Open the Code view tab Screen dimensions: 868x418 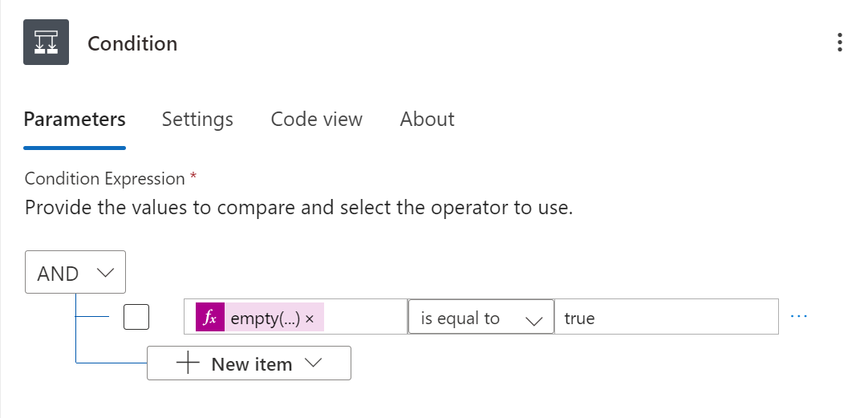coord(316,120)
